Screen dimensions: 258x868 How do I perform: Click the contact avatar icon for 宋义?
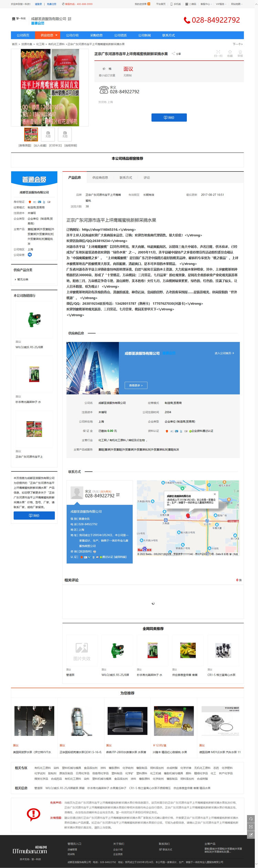pos(77,493)
